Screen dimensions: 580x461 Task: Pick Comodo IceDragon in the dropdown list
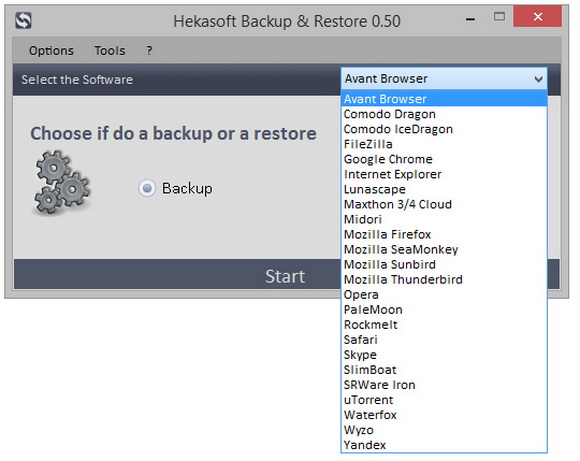[444, 129]
